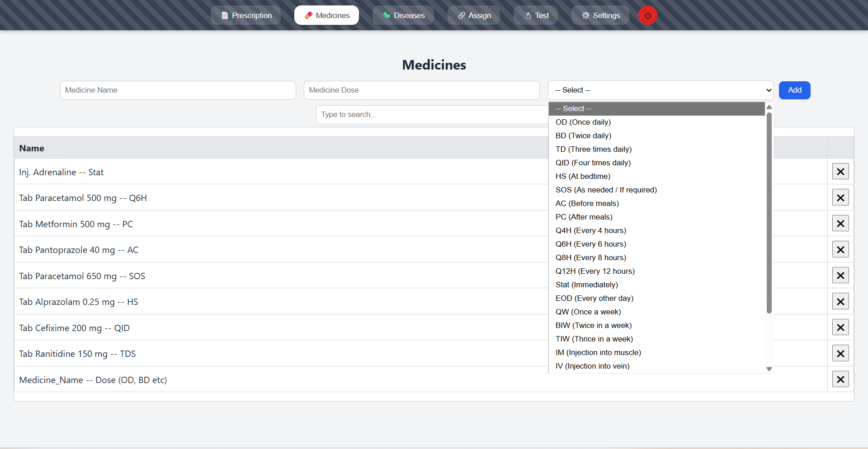
Task: Click the dropdown list scroll-down arrow
Action: [x=769, y=369]
